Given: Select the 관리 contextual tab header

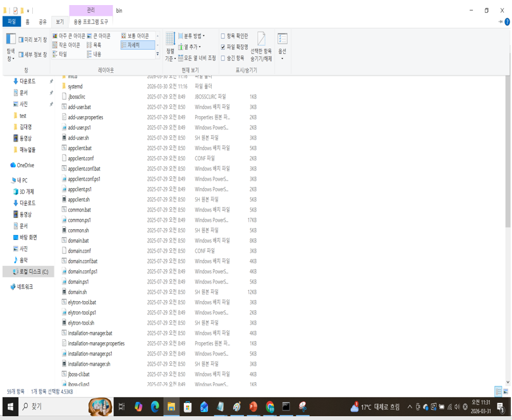Looking at the screenshot, I should click(91, 11).
